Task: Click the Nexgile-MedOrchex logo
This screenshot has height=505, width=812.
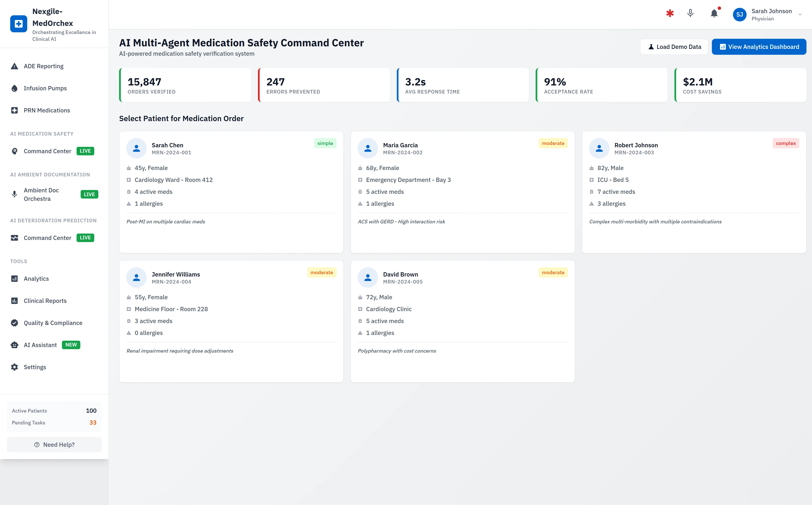Action: click(19, 24)
